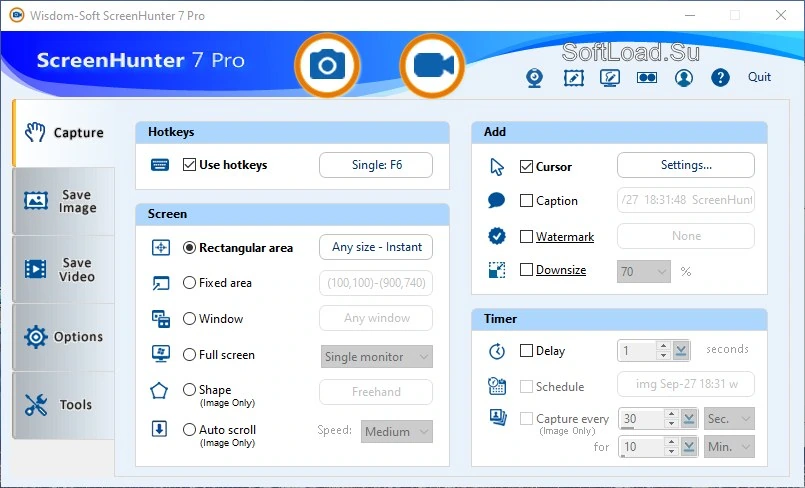This screenshot has width=805, height=488.
Task: Open help question mark icon
Action: click(x=720, y=77)
